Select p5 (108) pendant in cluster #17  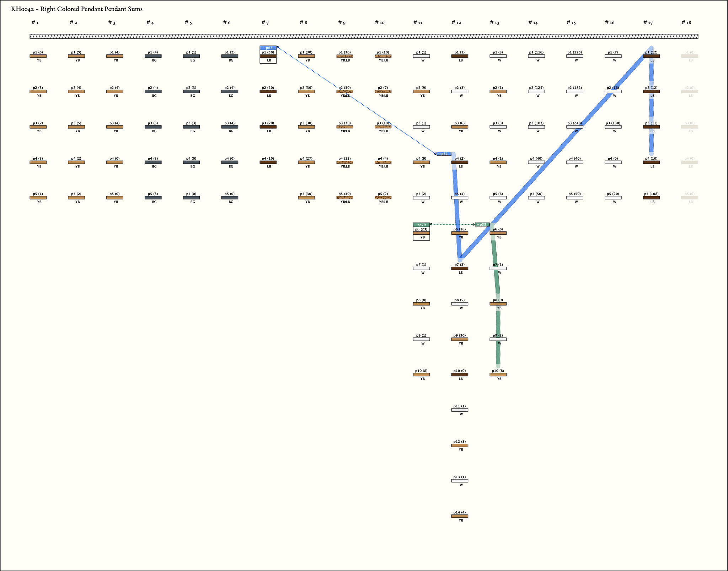651,198
